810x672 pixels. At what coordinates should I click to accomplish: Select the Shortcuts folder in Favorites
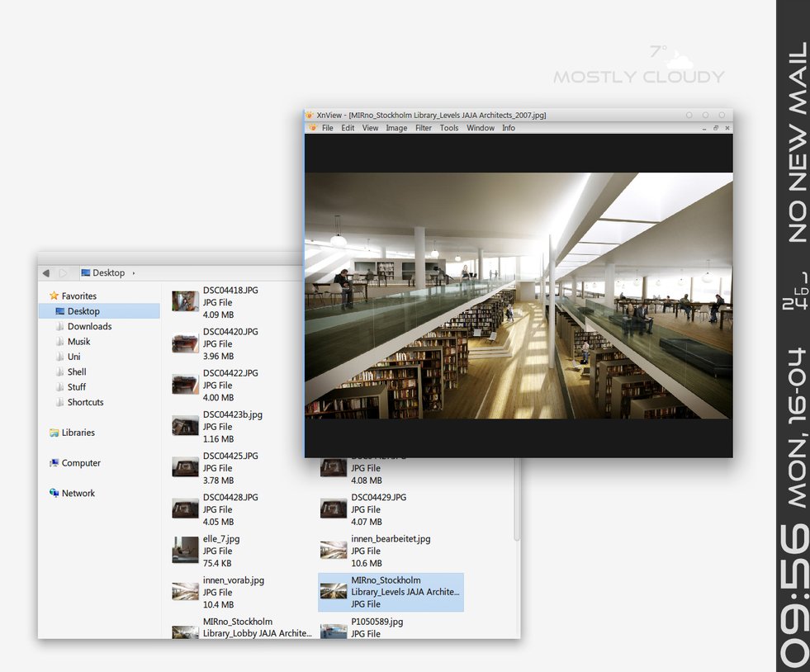pyautogui.click(x=85, y=402)
